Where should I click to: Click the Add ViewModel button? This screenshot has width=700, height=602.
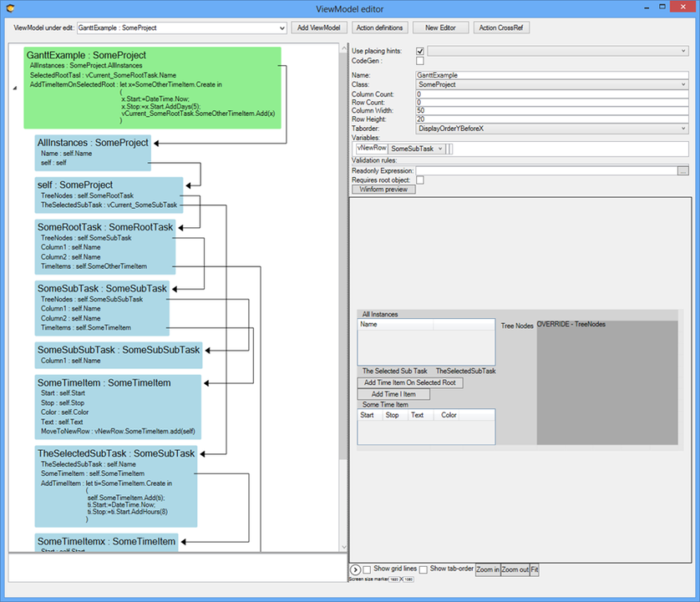tap(319, 28)
